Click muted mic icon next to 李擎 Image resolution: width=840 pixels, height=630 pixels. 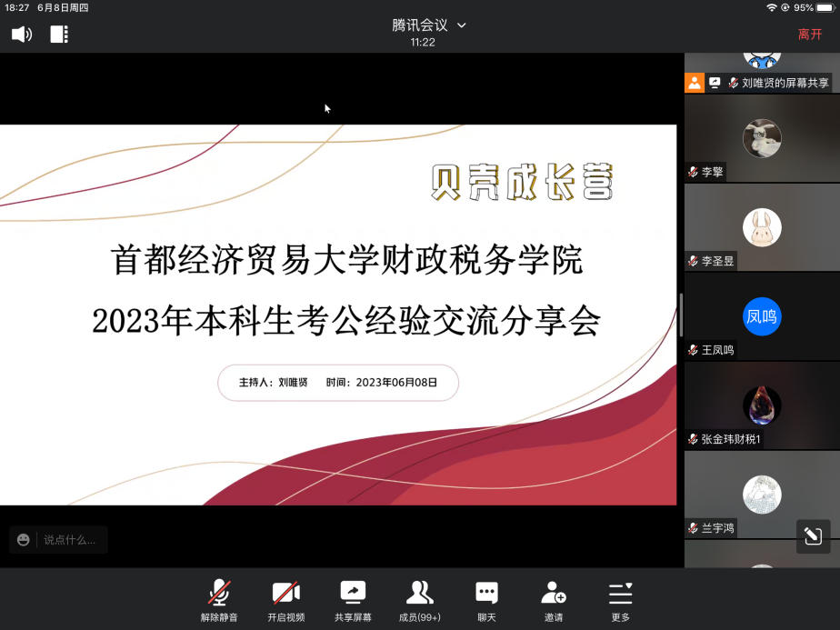click(x=693, y=172)
